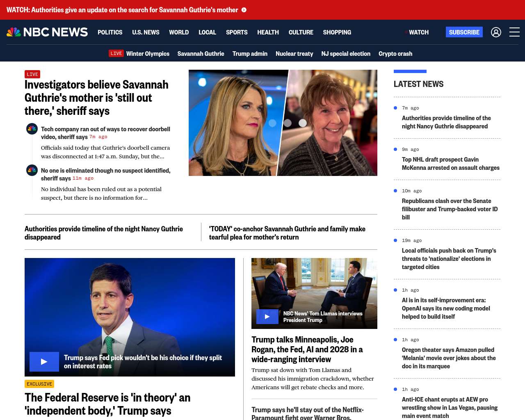Play the Tom Llamas interview video
The image size is (525, 420).
pyautogui.click(x=267, y=317)
